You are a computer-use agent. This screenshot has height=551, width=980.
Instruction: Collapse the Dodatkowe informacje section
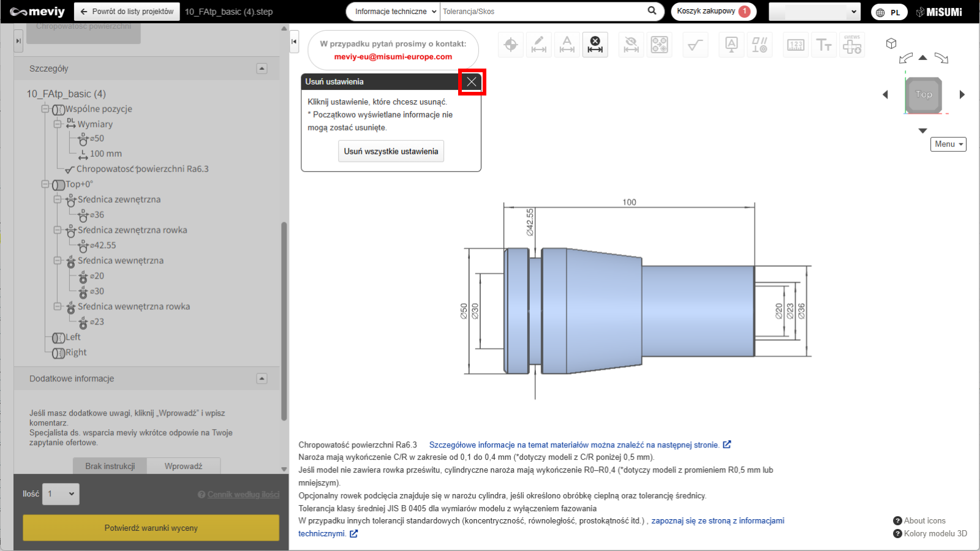click(262, 378)
